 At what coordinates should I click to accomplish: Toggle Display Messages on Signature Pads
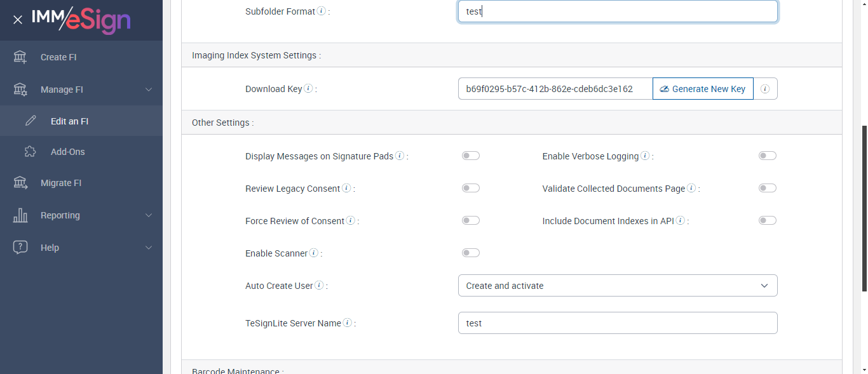pyautogui.click(x=471, y=156)
